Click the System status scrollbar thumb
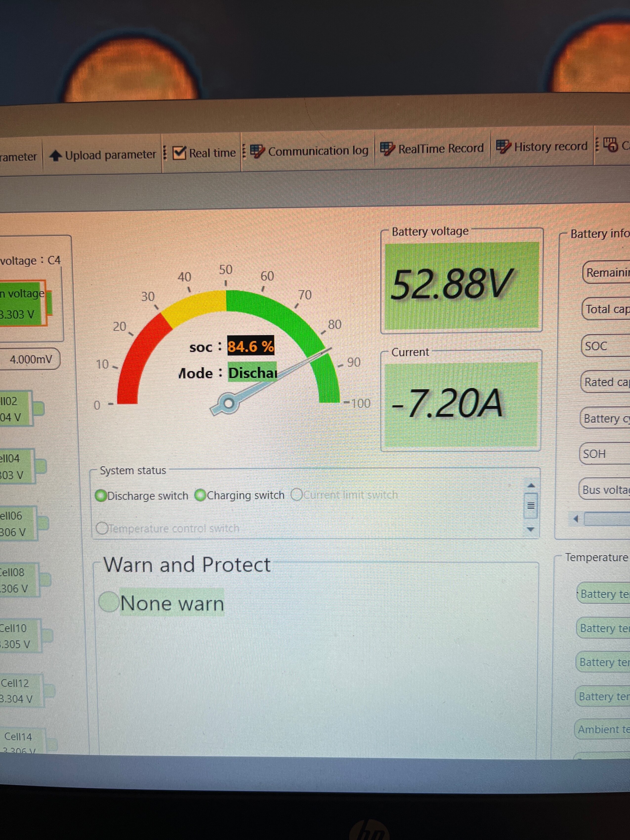Image resolution: width=630 pixels, height=840 pixels. pyautogui.click(x=531, y=505)
